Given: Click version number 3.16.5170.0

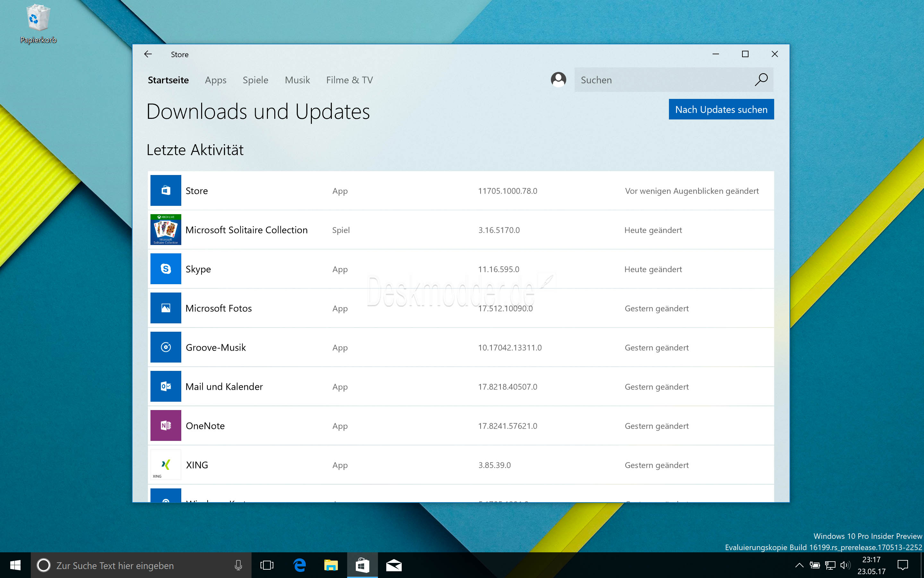Looking at the screenshot, I should pos(499,230).
